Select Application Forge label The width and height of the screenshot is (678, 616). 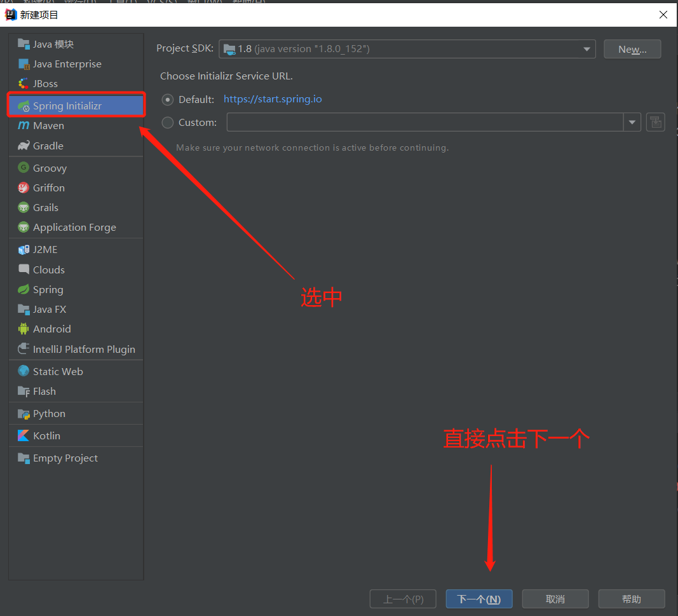pyautogui.click(x=74, y=228)
